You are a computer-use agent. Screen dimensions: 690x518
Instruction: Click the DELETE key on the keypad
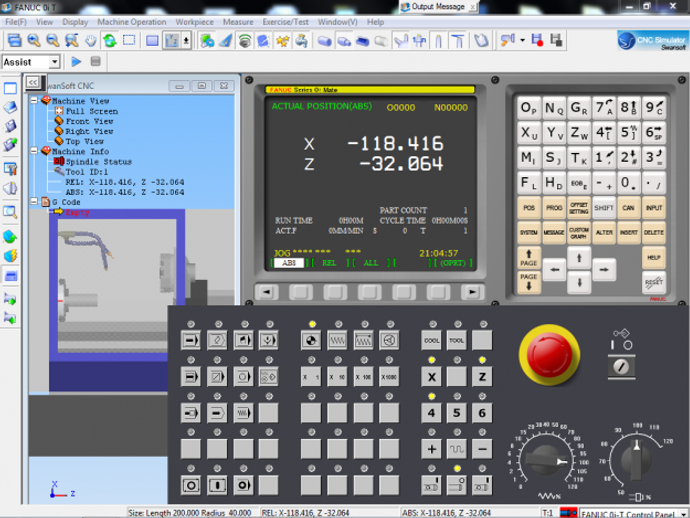654,232
